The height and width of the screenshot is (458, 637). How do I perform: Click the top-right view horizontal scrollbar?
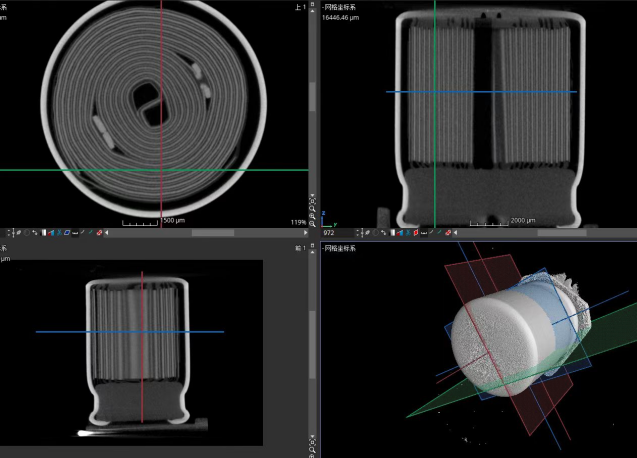(560, 232)
